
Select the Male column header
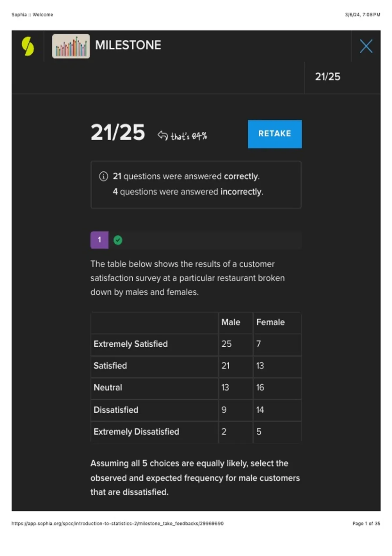[x=231, y=322]
